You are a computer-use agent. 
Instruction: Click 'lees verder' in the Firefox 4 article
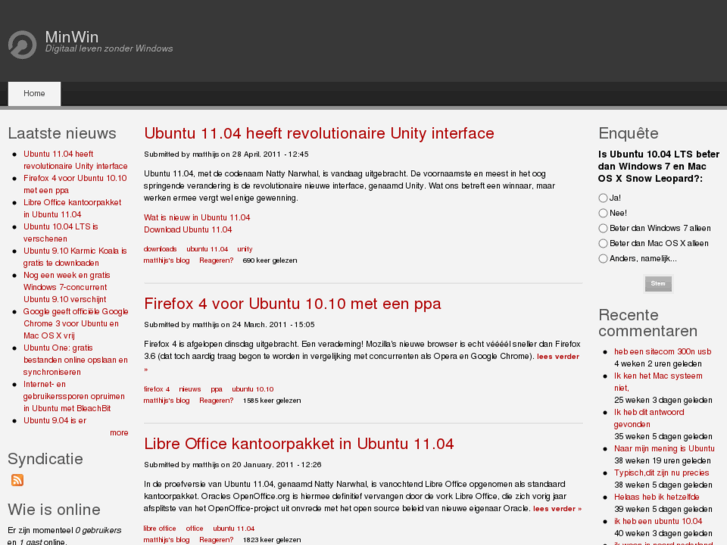558,357
